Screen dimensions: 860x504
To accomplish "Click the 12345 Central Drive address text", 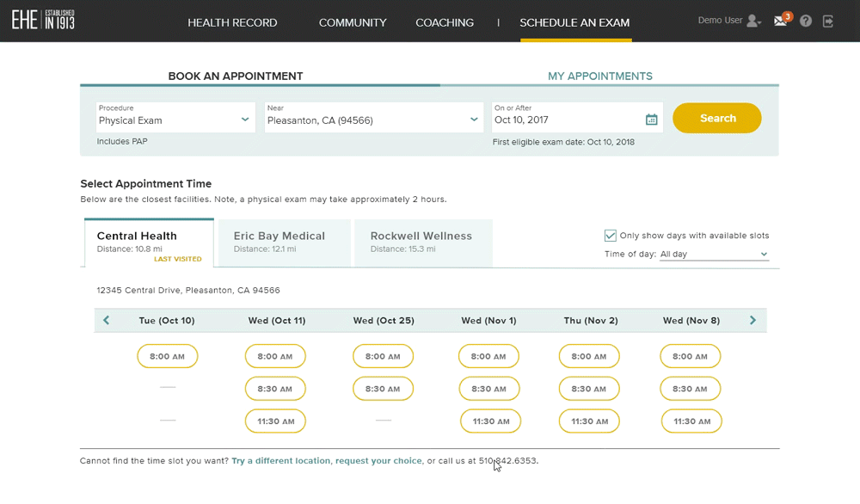I will pos(188,290).
